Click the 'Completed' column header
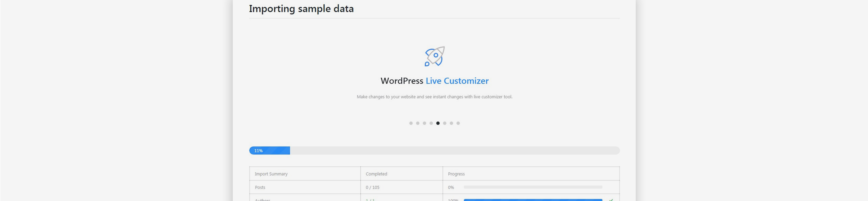868x201 pixels. coord(376,174)
